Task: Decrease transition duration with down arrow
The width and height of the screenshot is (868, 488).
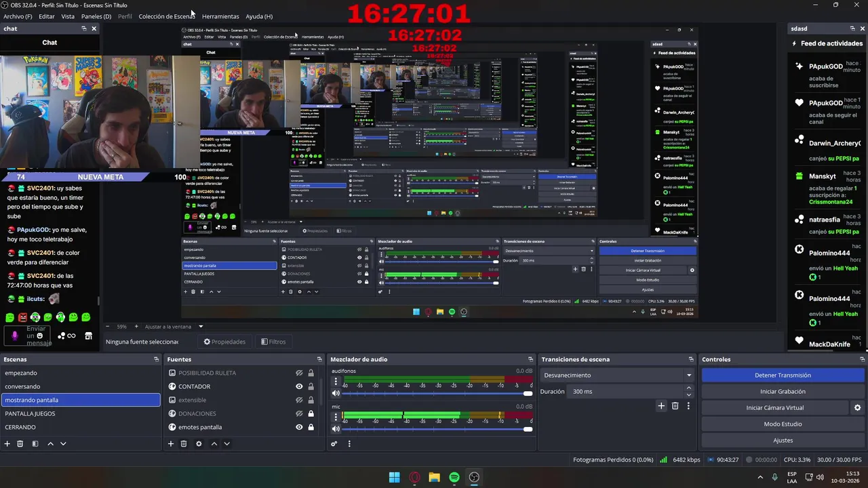Action: point(689,394)
